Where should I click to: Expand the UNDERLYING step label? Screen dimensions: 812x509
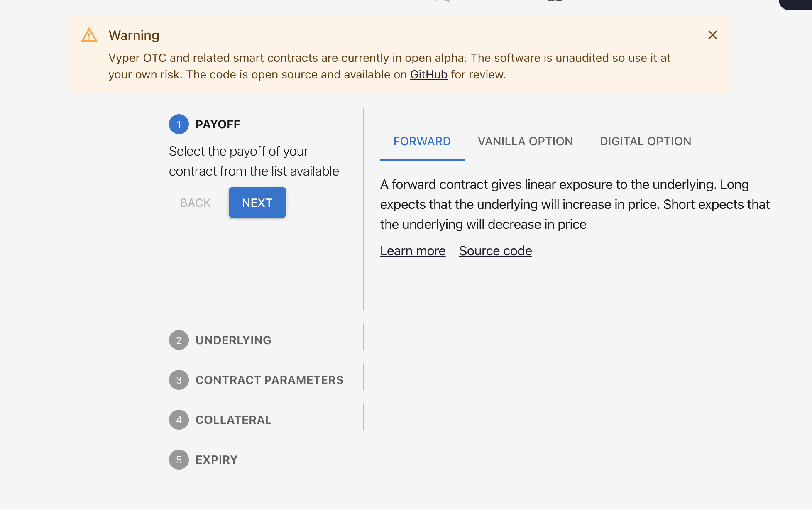[x=233, y=340]
